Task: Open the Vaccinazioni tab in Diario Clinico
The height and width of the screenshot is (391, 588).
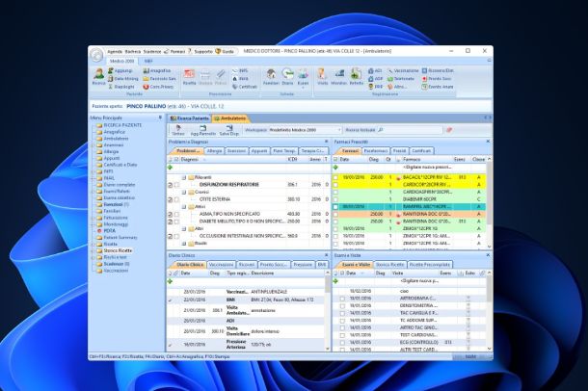Action: (222, 265)
